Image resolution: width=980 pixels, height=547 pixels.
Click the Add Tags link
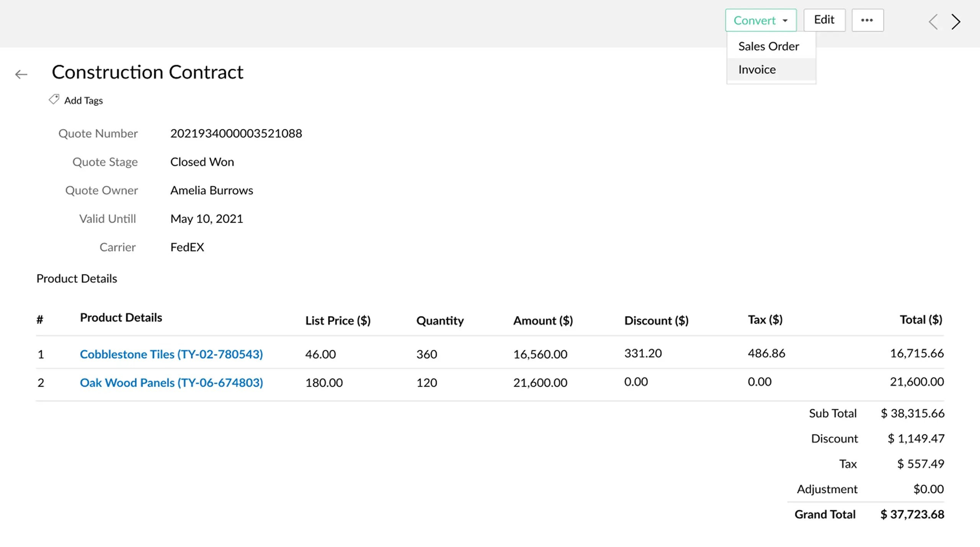pyautogui.click(x=83, y=100)
